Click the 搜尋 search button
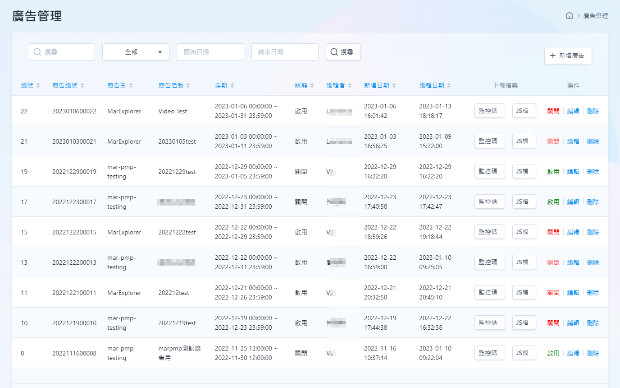The image size is (620, 388). click(x=343, y=52)
